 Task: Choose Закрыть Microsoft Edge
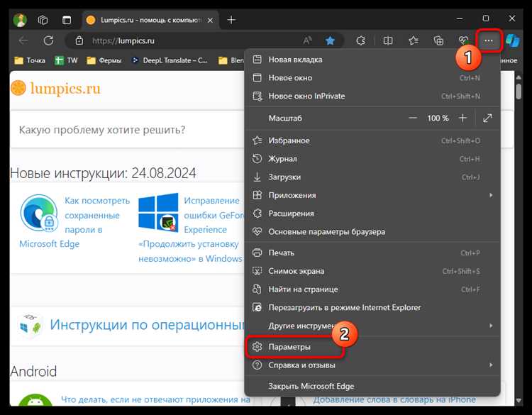pyautogui.click(x=372, y=386)
